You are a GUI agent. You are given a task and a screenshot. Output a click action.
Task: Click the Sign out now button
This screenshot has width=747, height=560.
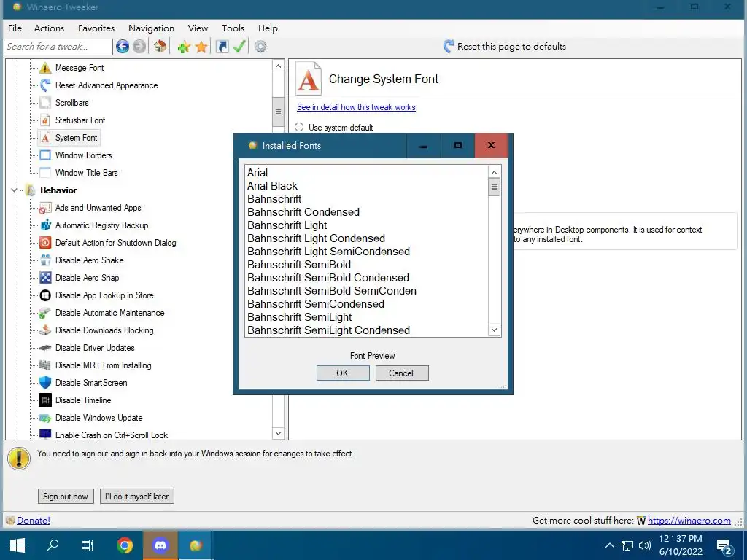[66, 496]
